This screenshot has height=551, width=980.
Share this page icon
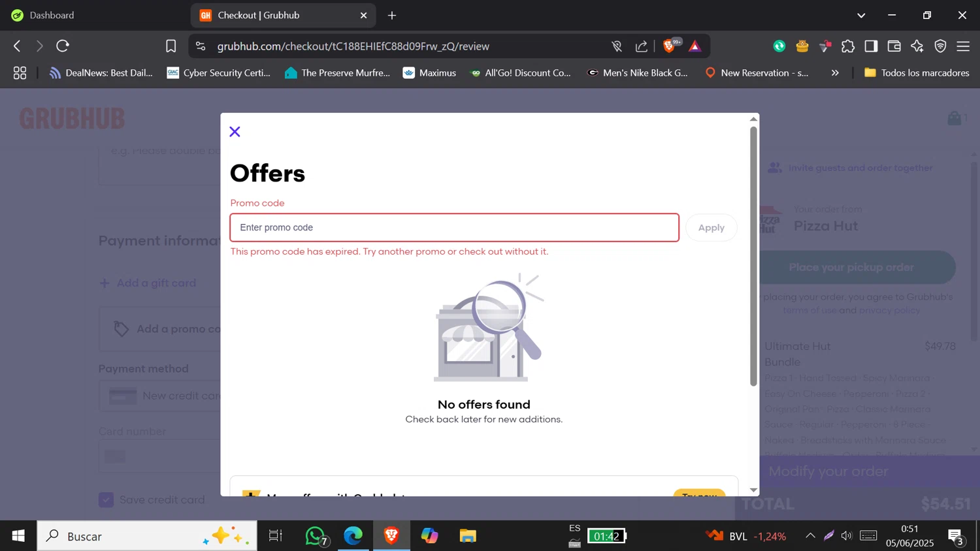point(642,46)
